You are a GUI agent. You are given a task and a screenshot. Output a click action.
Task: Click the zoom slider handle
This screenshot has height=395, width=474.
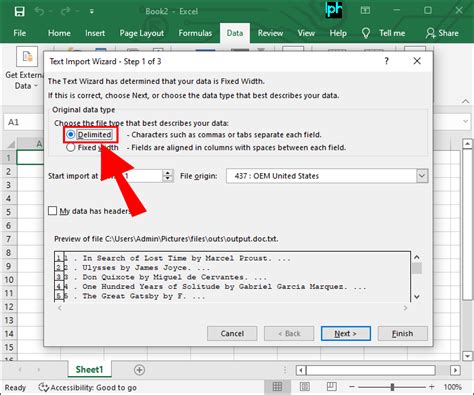[392, 387]
